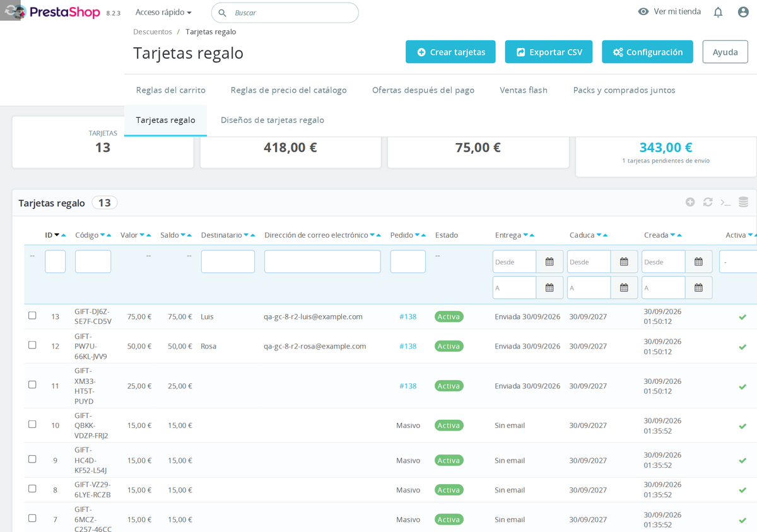
Task: Click the Ayuda button
Action: [x=725, y=52]
